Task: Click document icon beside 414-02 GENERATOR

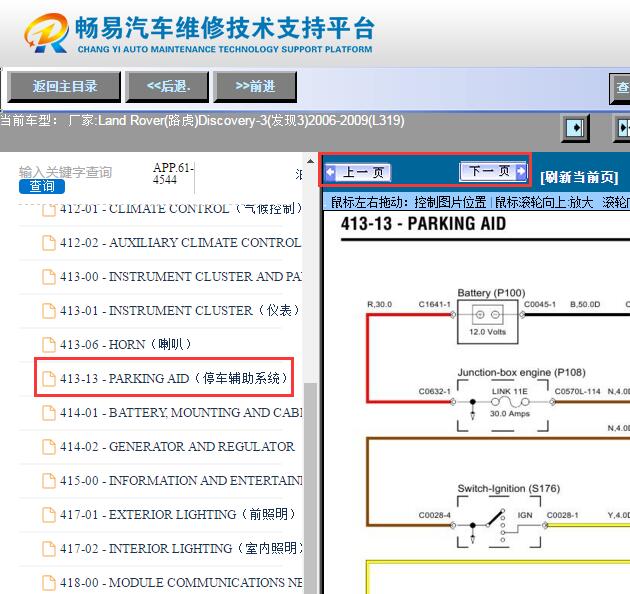Action: [49, 447]
